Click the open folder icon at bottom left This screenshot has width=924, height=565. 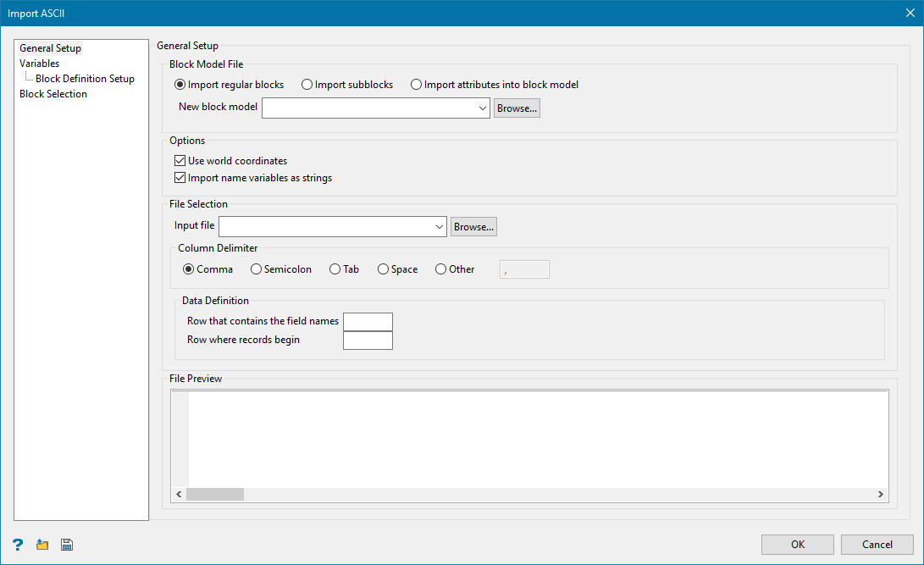(42, 545)
